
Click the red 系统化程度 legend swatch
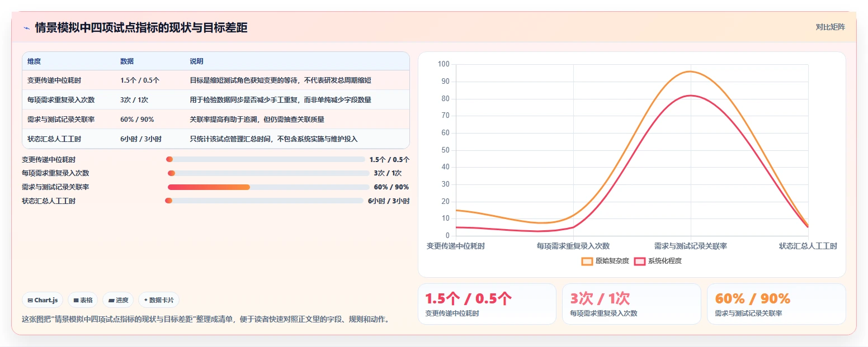point(640,261)
